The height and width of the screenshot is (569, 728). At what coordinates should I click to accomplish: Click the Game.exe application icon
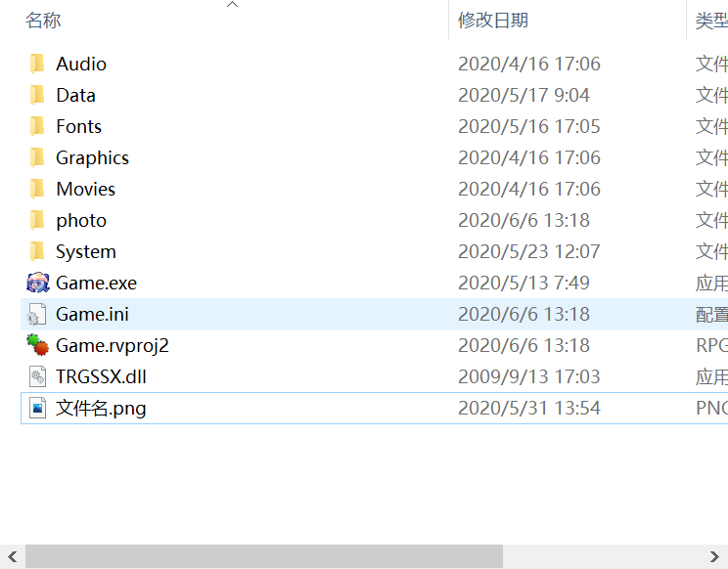point(37,283)
